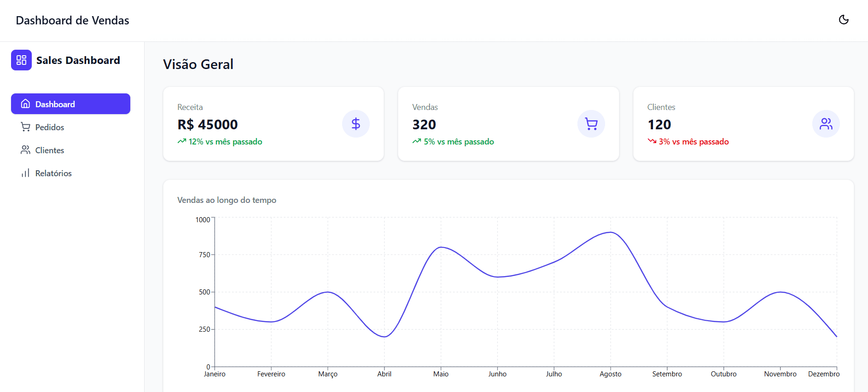The height and width of the screenshot is (392, 868).
Task: Click the users icon in the Clientes card
Action: point(826,124)
